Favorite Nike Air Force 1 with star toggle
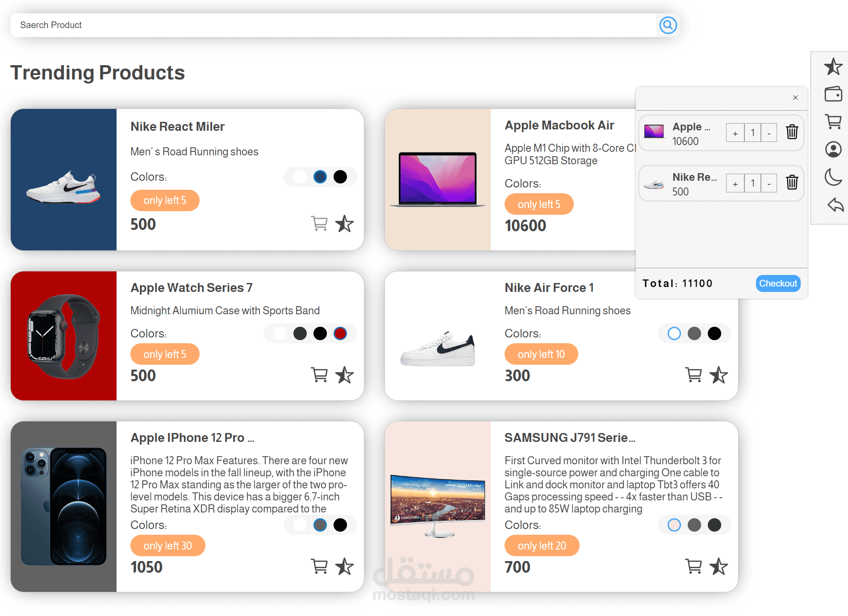This screenshot has width=848, height=616. tap(719, 375)
